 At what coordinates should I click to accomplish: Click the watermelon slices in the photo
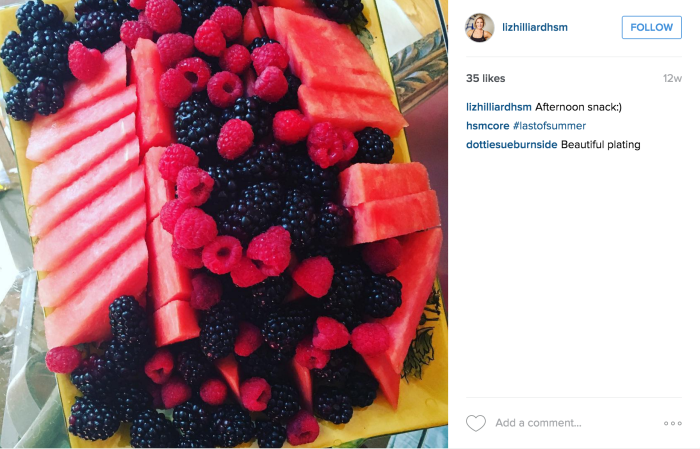click(x=85, y=201)
